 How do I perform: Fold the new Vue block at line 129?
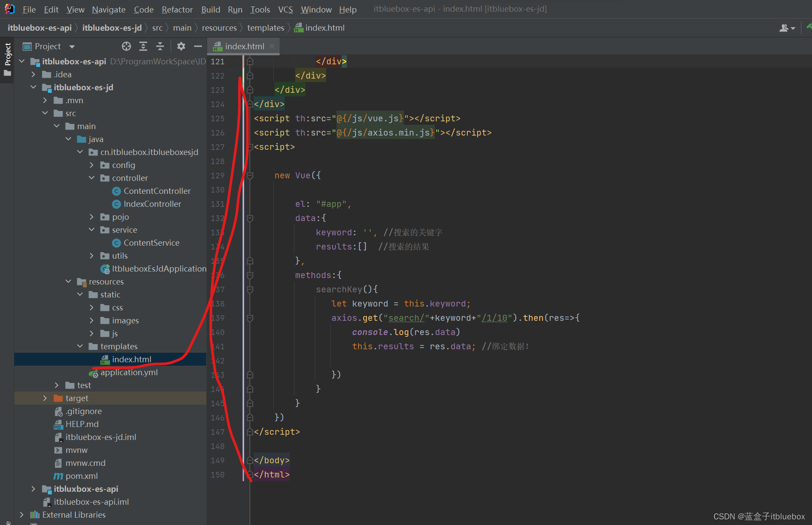pos(250,175)
